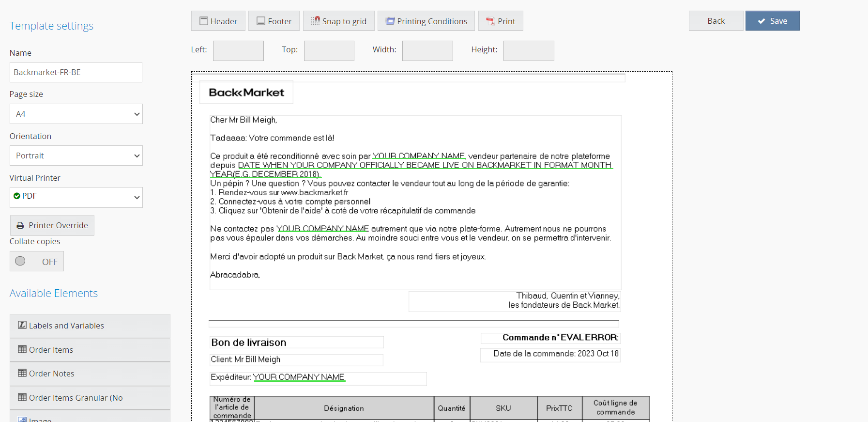Toggle the Collate copies switch
This screenshot has width=868, height=422.
pyautogui.click(x=37, y=262)
